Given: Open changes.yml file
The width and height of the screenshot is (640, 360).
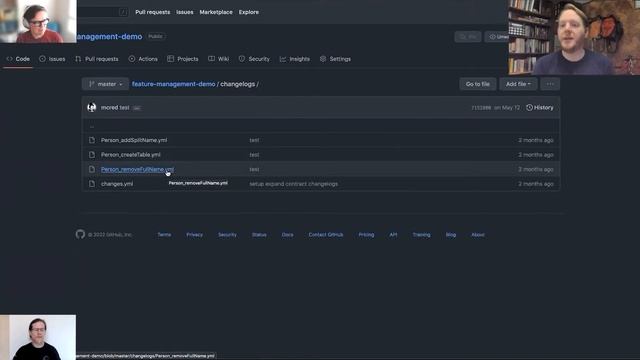Looking at the screenshot, I should point(117,184).
